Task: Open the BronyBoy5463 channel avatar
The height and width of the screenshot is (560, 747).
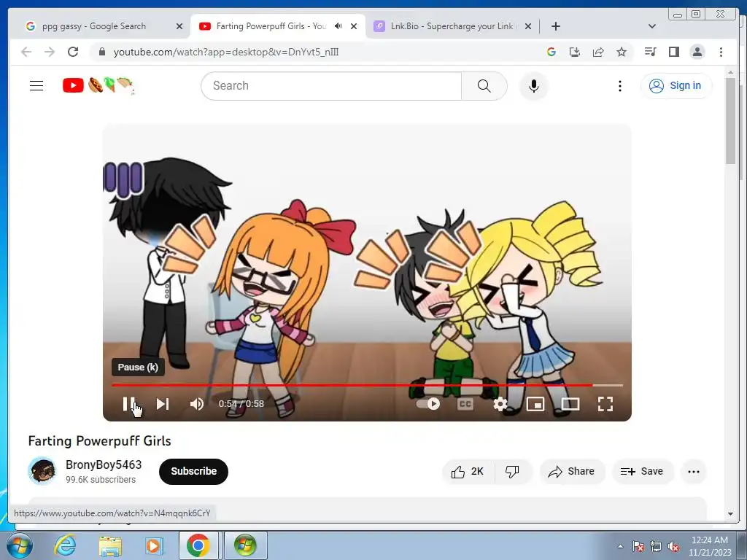Action: (42, 471)
